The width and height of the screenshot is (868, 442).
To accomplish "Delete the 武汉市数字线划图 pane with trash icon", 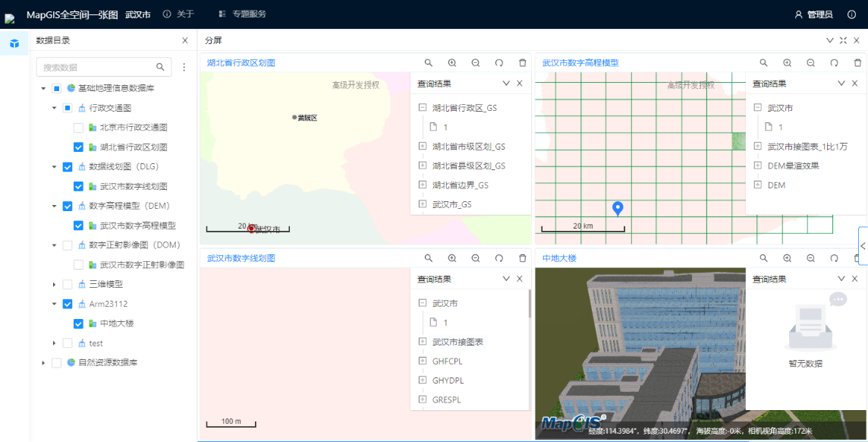I will [523, 258].
